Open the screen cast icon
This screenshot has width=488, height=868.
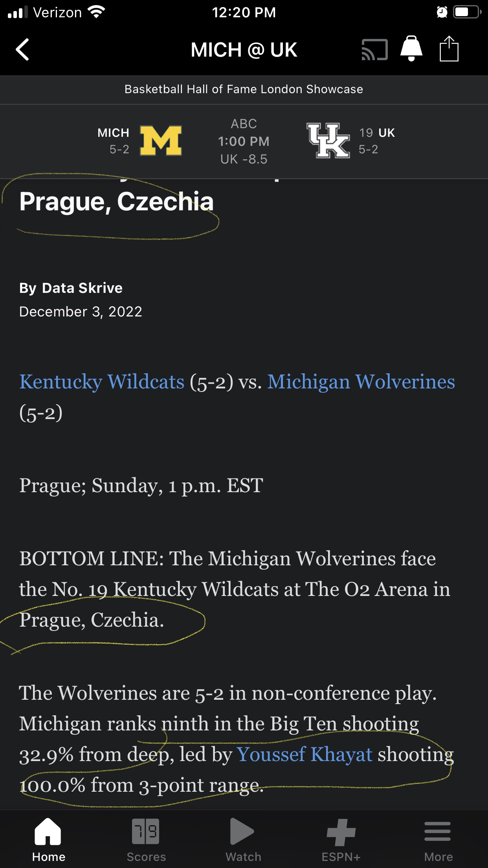(374, 50)
